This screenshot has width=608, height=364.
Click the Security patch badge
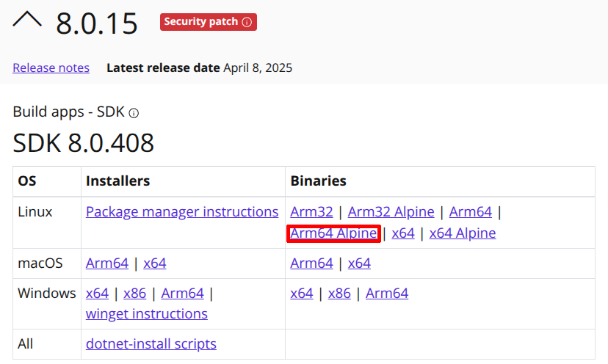tap(209, 22)
